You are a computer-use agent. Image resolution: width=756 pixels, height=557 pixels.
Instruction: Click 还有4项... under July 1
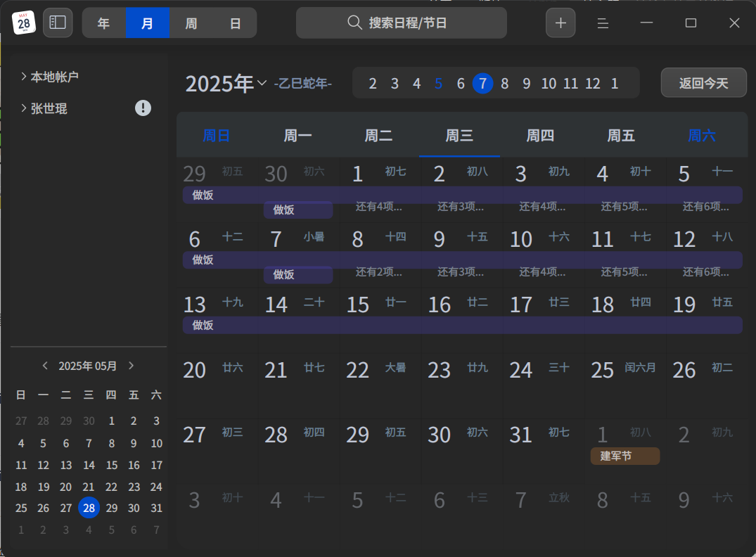coord(379,207)
